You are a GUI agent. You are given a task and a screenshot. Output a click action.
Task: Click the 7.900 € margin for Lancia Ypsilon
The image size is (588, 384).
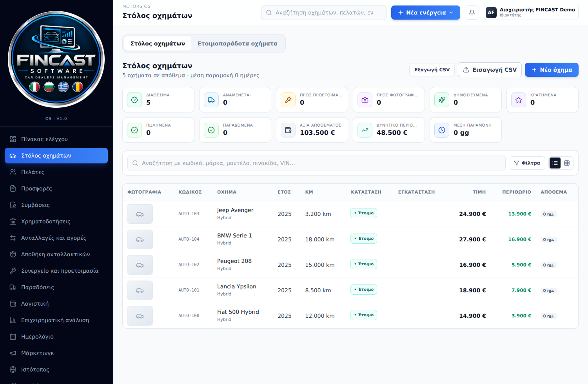(x=521, y=290)
